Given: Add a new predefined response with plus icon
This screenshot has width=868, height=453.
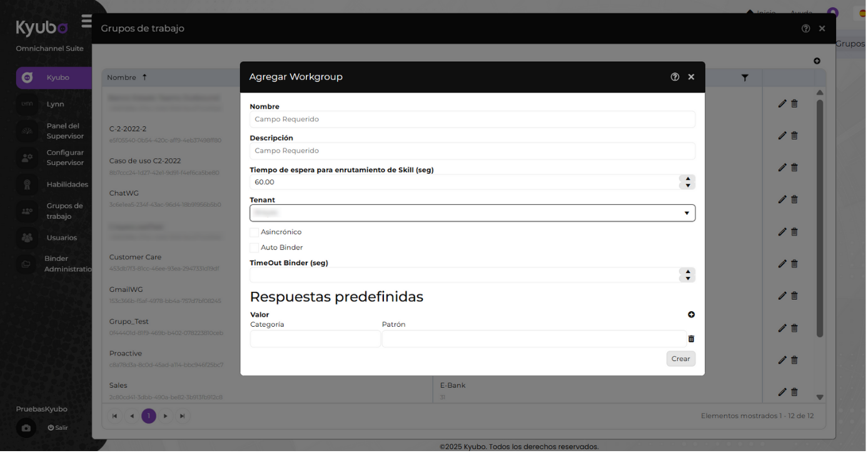Looking at the screenshot, I should pos(691,314).
